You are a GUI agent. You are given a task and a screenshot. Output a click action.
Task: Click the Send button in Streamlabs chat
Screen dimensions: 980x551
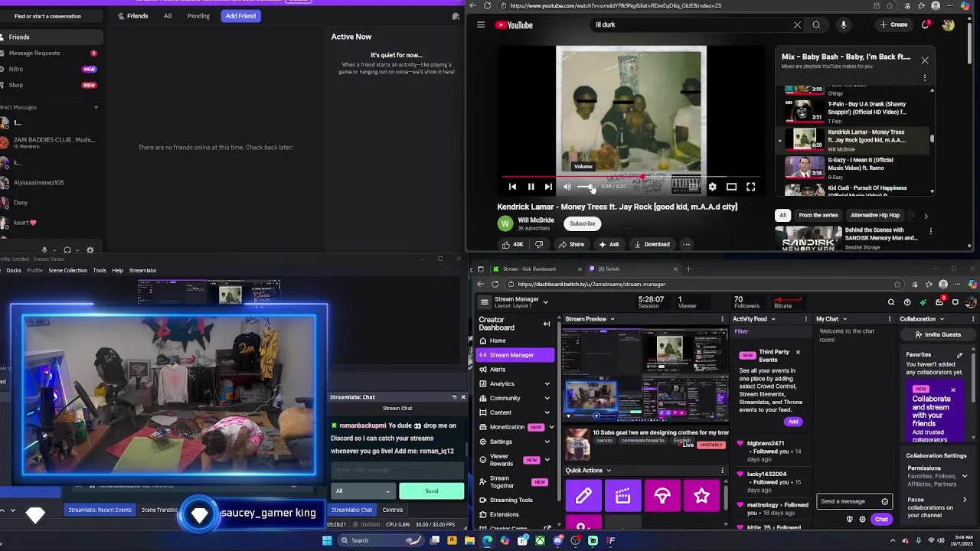point(431,491)
